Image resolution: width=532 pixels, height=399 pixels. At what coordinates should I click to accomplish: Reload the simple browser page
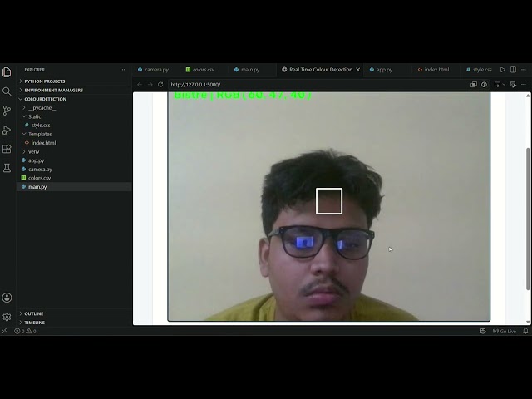tap(160, 85)
